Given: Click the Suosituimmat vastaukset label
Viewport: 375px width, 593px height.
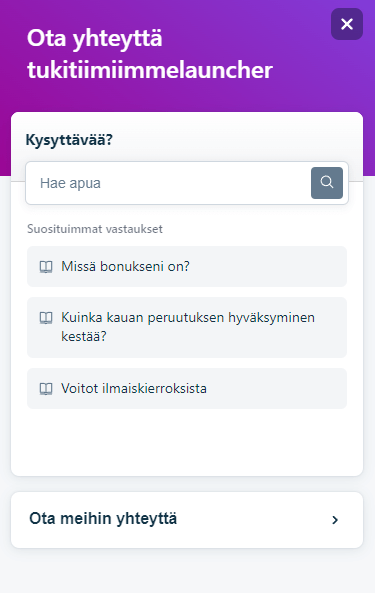Looking at the screenshot, I should coord(95,229).
